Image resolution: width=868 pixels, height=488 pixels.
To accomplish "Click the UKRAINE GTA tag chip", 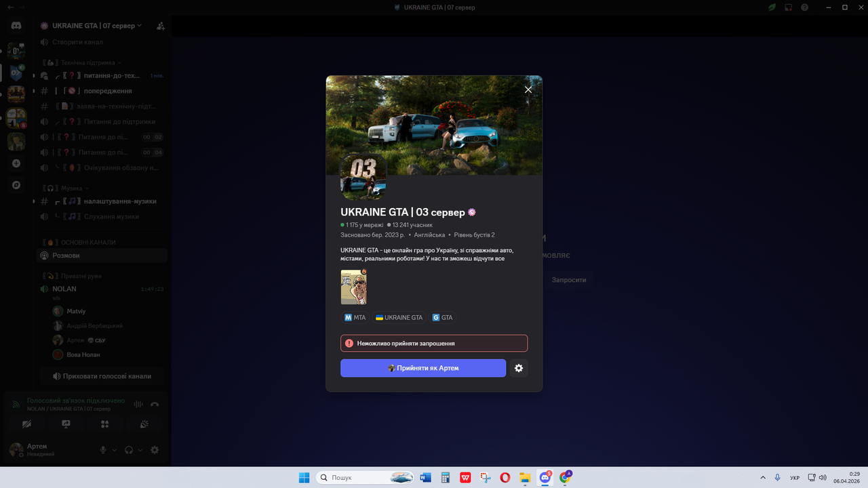I will pyautogui.click(x=399, y=317).
